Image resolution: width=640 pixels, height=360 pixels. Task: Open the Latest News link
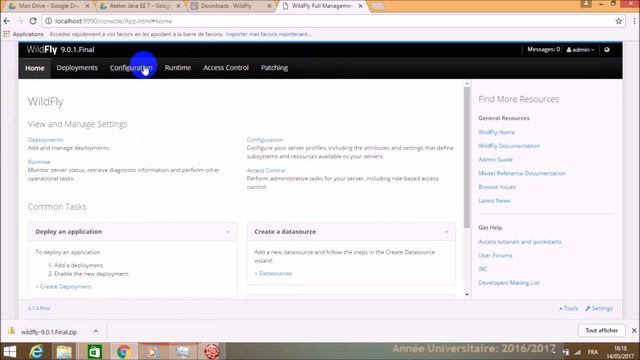click(494, 201)
